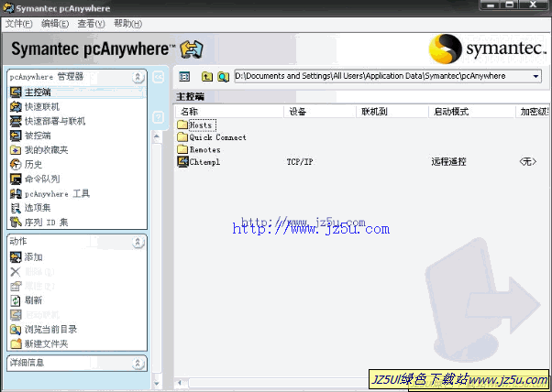
Task: Click the help question mark button
Action: [158, 116]
